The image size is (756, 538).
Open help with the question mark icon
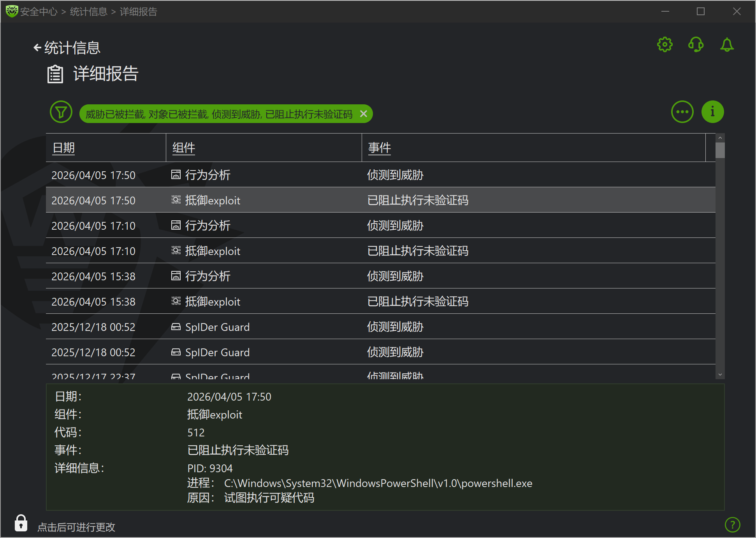point(732,524)
